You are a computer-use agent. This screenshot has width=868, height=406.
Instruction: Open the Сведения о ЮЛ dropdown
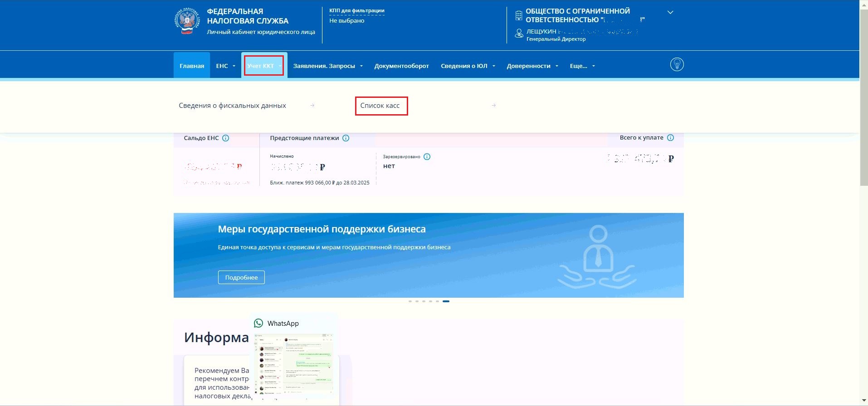click(x=468, y=66)
